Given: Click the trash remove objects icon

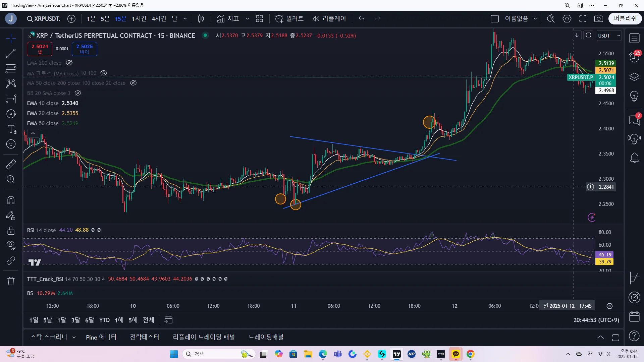Looking at the screenshot, I should 11,281.
